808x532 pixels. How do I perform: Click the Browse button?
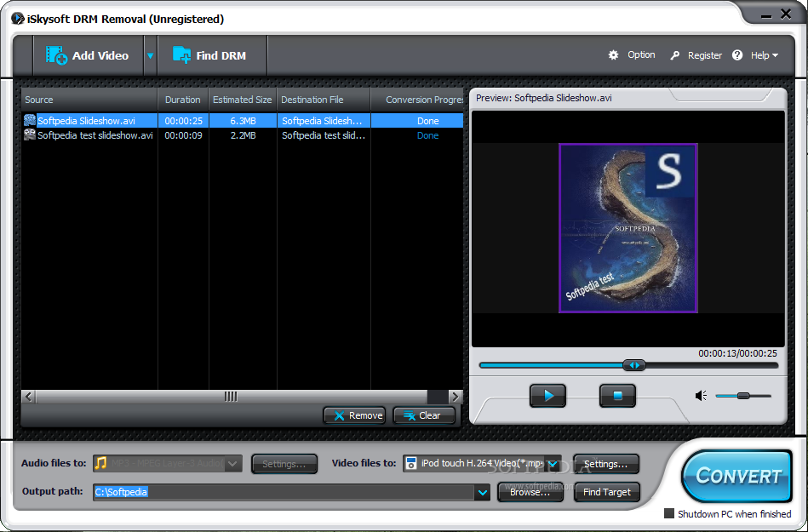tap(530, 492)
